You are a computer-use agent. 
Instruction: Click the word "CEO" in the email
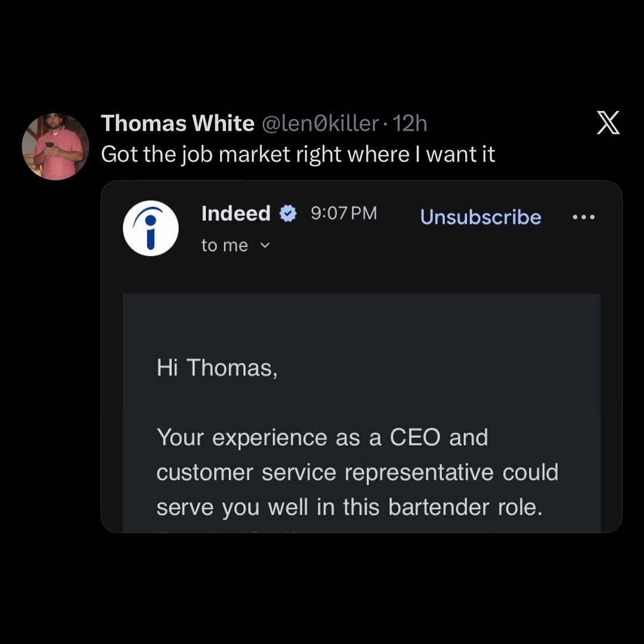point(415,438)
